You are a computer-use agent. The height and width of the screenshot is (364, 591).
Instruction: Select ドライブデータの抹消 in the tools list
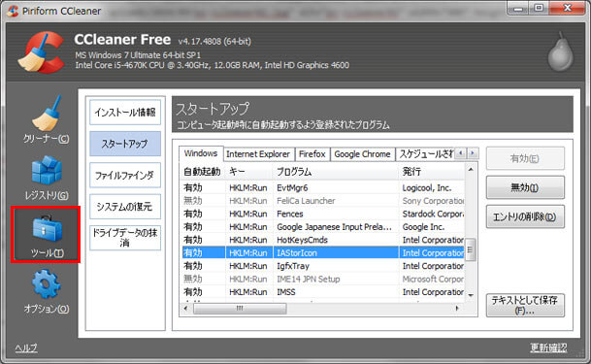[125, 238]
